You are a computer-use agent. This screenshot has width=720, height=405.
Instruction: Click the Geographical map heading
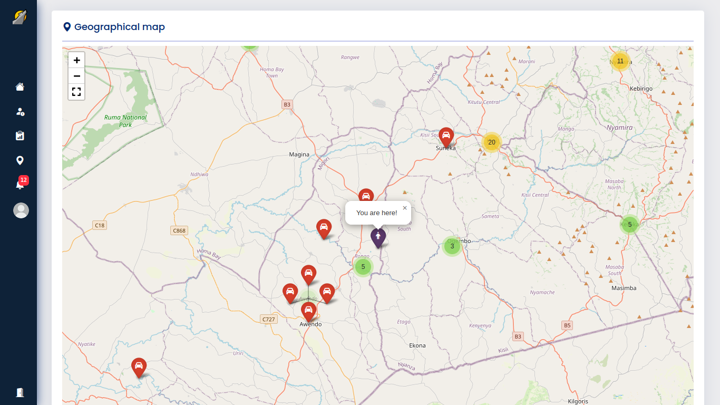[119, 27]
